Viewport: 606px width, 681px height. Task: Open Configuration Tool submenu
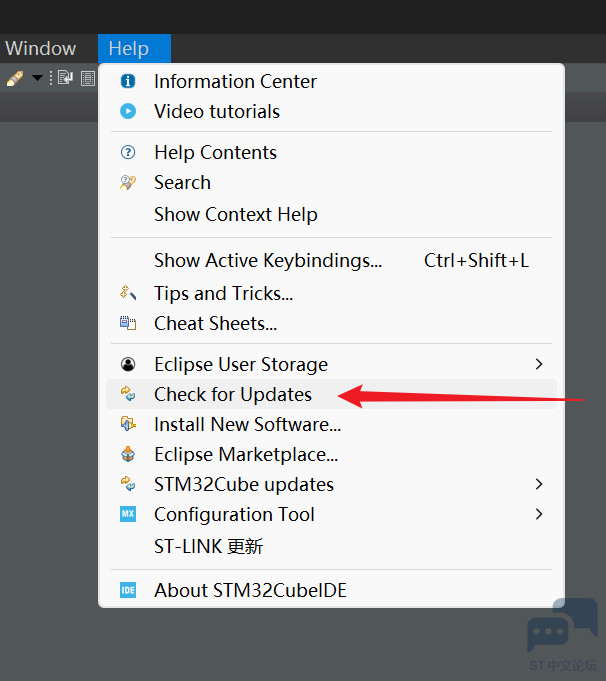click(331, 514)
